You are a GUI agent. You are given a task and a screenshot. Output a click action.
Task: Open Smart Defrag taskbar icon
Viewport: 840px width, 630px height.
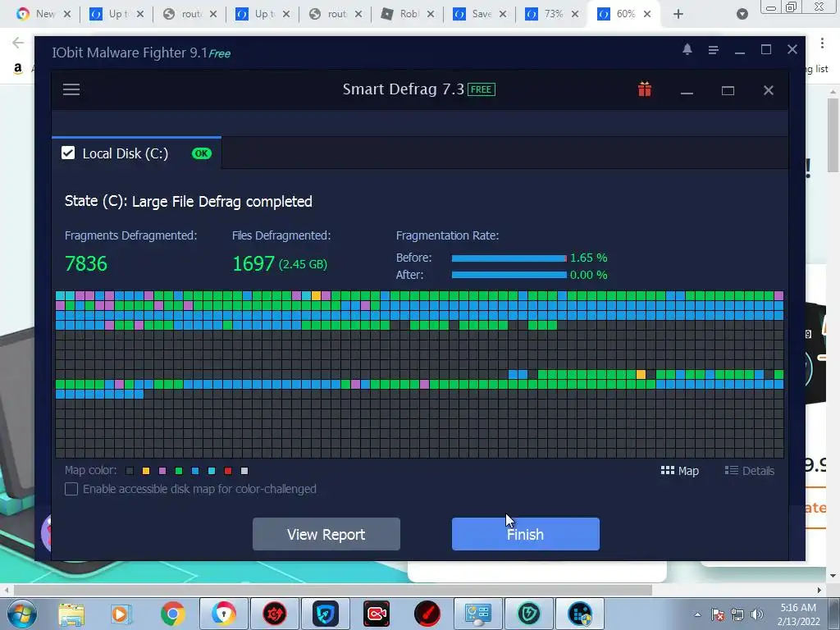coord(580,614)
